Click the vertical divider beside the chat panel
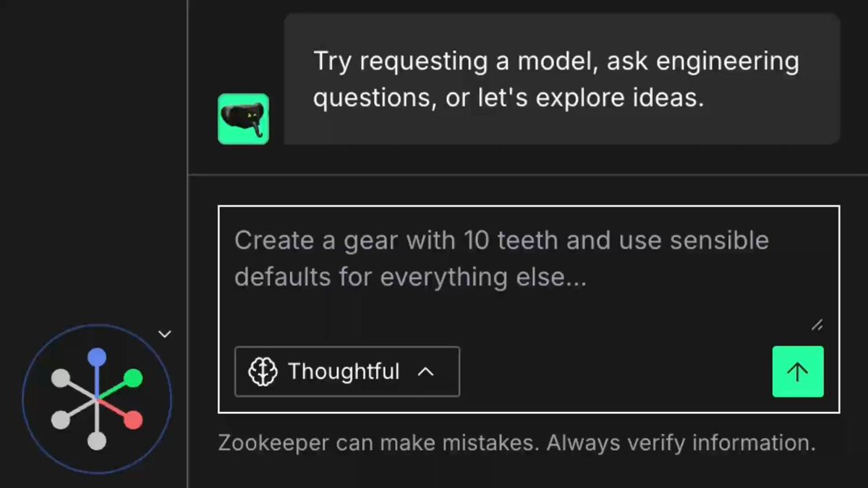868x488 pixels. 187,244
